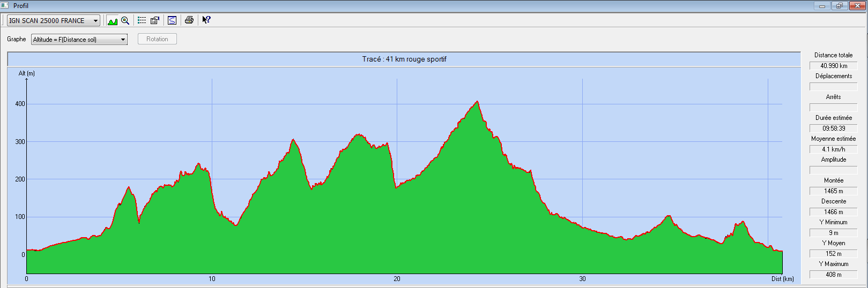Click the Durée estimée field showing 09:58:39
The image size is (868, 288).
[x=834, y=128]
